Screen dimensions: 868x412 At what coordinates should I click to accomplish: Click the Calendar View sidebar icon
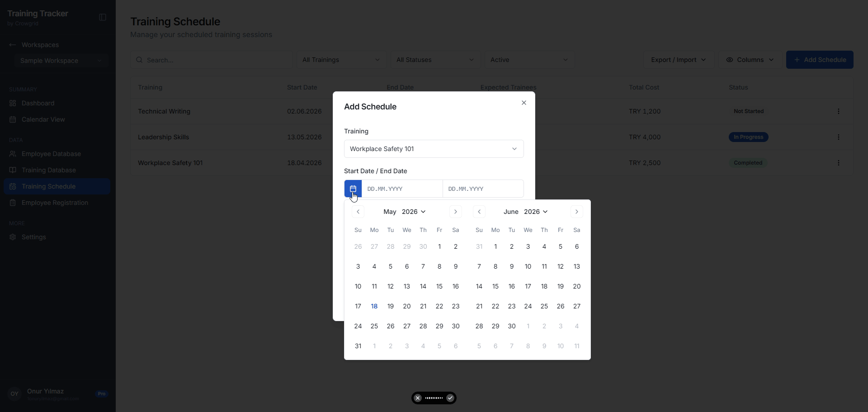click(13, 119)
